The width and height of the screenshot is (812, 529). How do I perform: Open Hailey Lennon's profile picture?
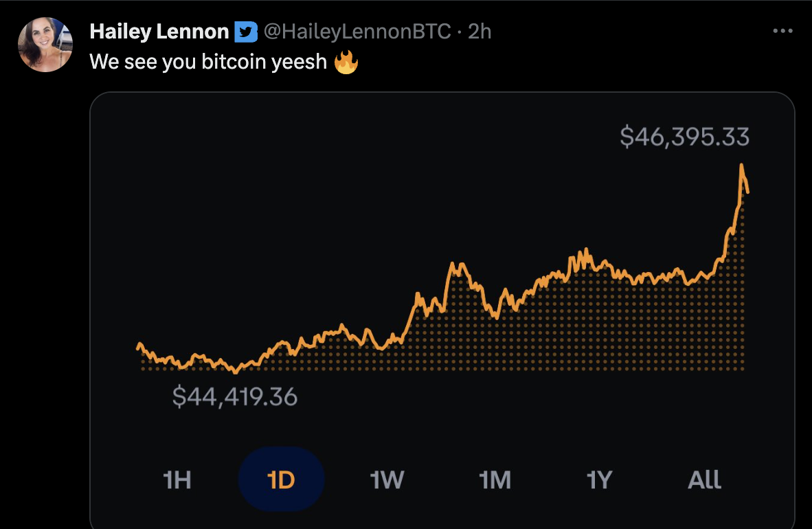pos(45,45)
